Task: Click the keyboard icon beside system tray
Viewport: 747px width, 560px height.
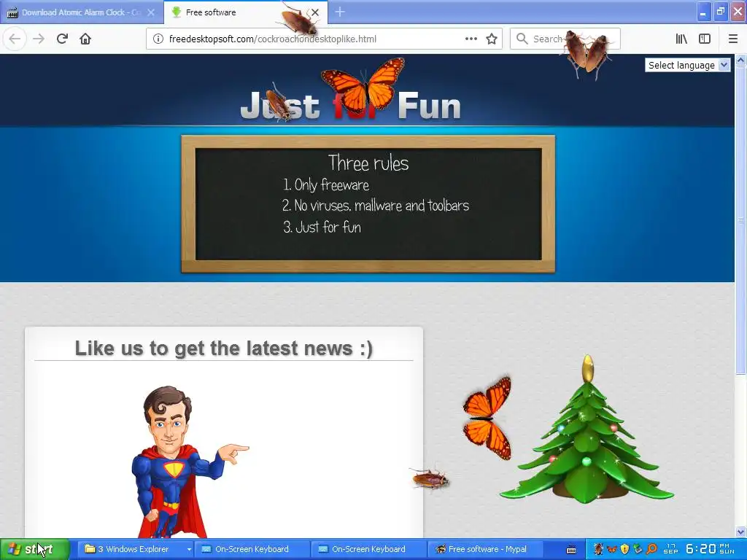Action: pos(571,550)
